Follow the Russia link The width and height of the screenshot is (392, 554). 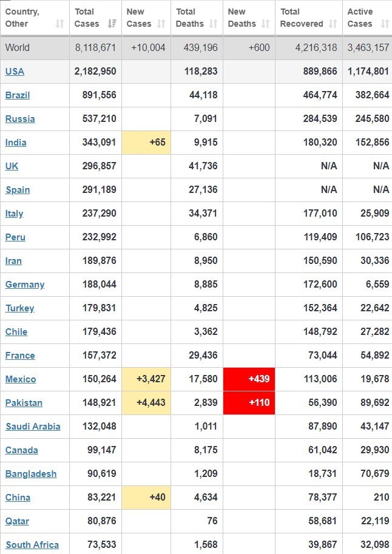pyautogui.click(x=20, y=119)
